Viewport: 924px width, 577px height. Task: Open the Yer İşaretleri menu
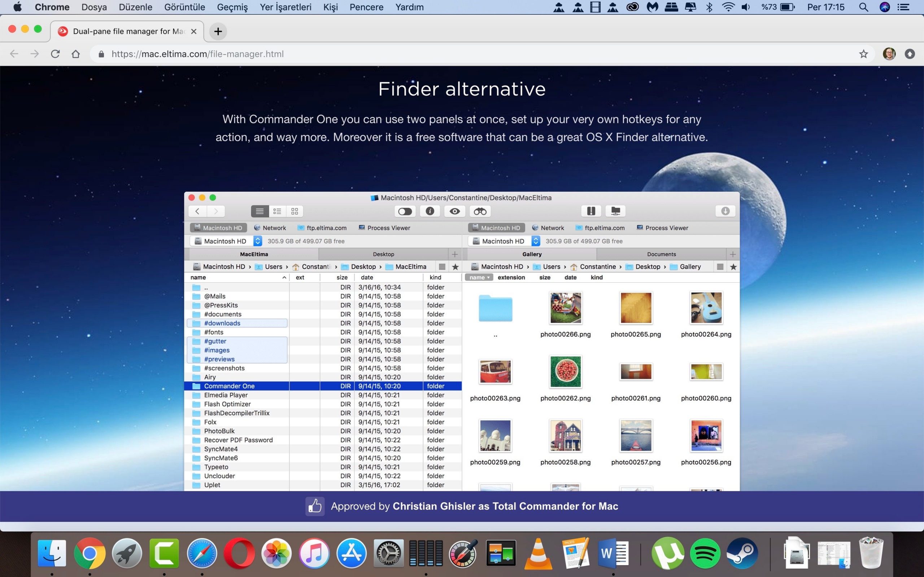(x=285, y=7)
